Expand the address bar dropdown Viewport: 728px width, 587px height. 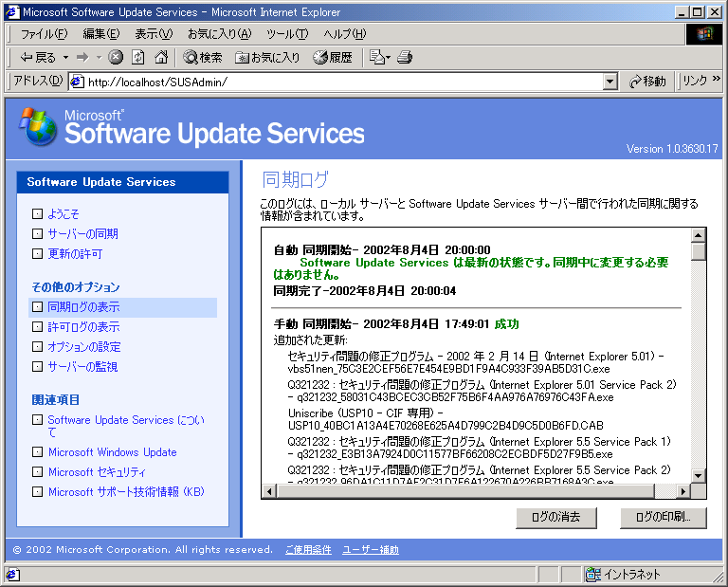click(610, 82)
